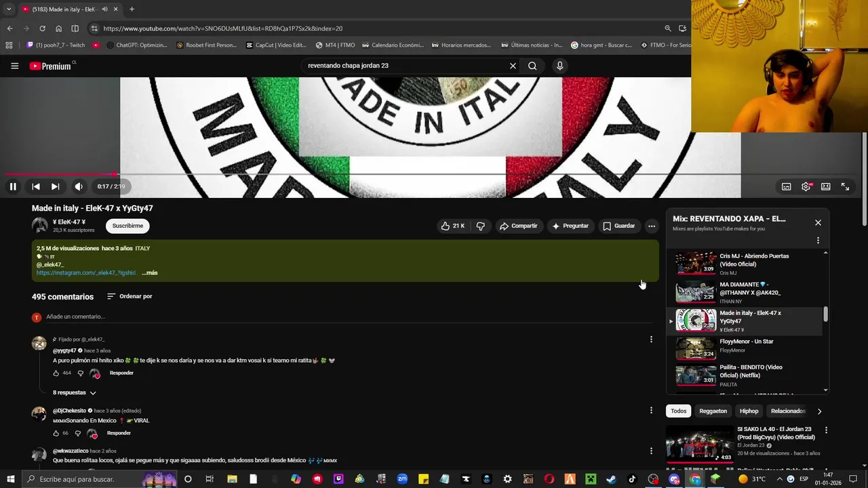Image resolution: width=868 pixels, height=488 pixels.
Task: Dislike the video
Action: [x=480, y=226]
